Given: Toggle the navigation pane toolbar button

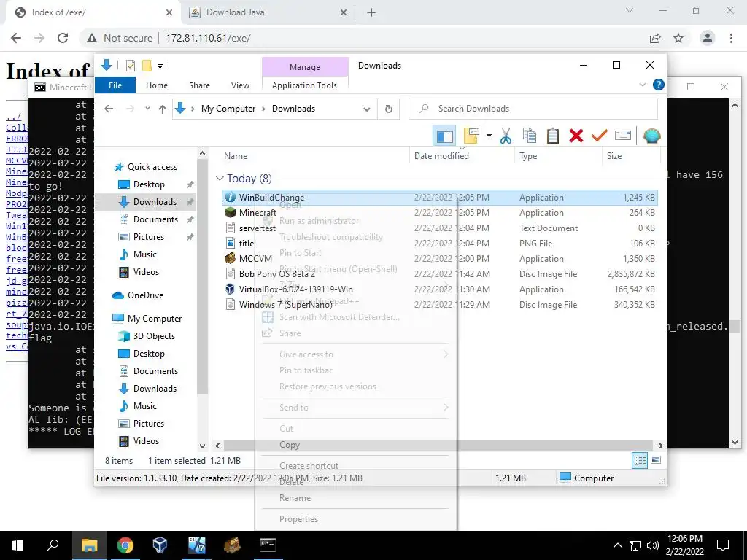Looking at the screenshot, I should tap(444, 136).
